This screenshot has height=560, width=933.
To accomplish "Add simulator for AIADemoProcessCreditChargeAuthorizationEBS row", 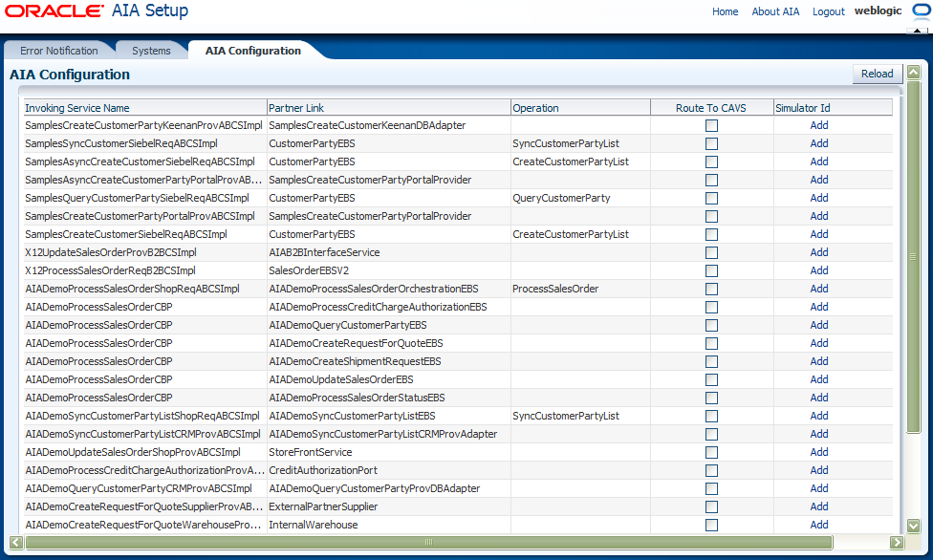I will click(x=818, y=307).
